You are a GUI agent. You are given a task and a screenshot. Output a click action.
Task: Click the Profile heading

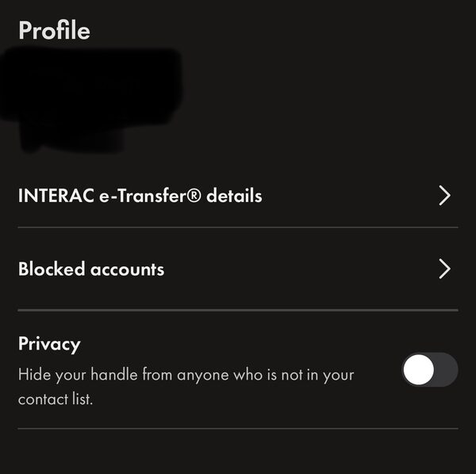click(x=54, y=31)
